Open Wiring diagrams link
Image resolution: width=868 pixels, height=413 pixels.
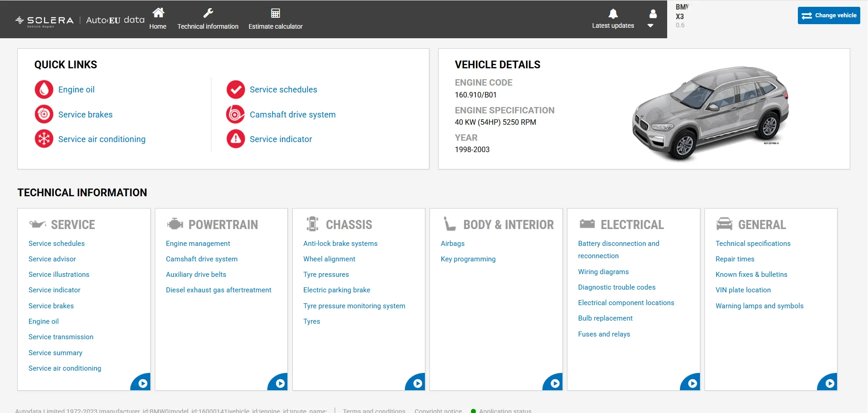tap(603, 272)
